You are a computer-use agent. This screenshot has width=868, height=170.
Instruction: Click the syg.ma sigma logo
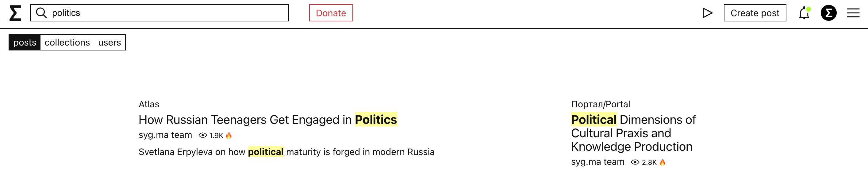point(15,13)
